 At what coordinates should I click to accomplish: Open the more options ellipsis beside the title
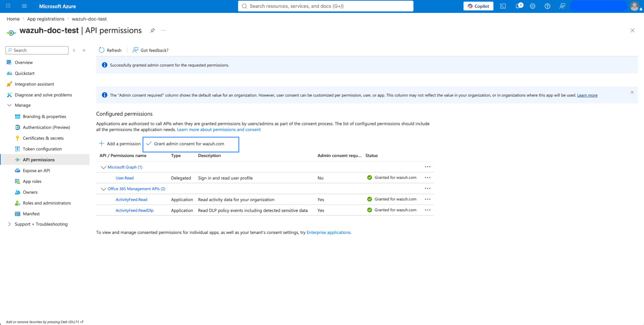pyautogui.click(x=163, y=30)
